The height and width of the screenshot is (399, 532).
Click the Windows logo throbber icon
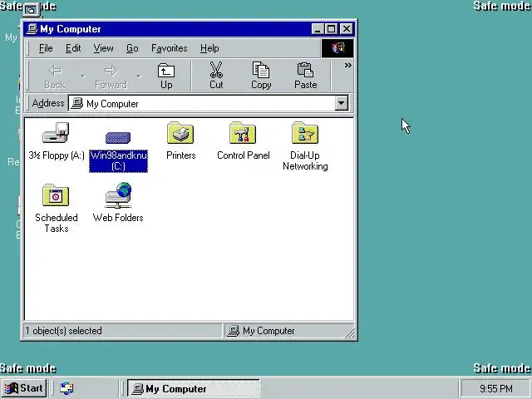[x=337, y=48]
